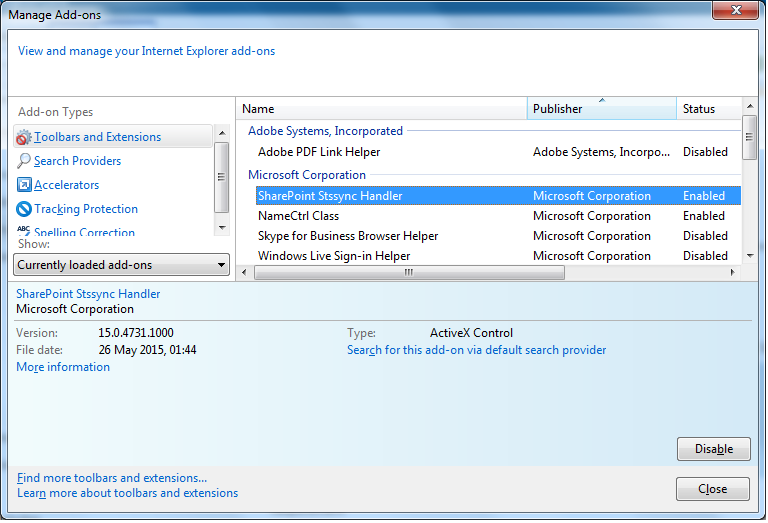Select the Adobe PDF Link Helper row
The image size is (768, 523).
coord(498,152)
